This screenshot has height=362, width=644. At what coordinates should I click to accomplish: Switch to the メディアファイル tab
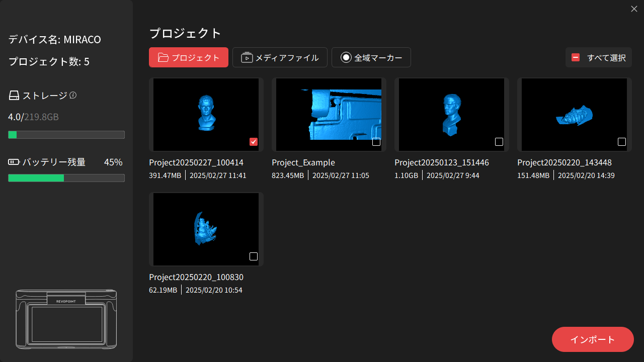(x=280, y=57)
